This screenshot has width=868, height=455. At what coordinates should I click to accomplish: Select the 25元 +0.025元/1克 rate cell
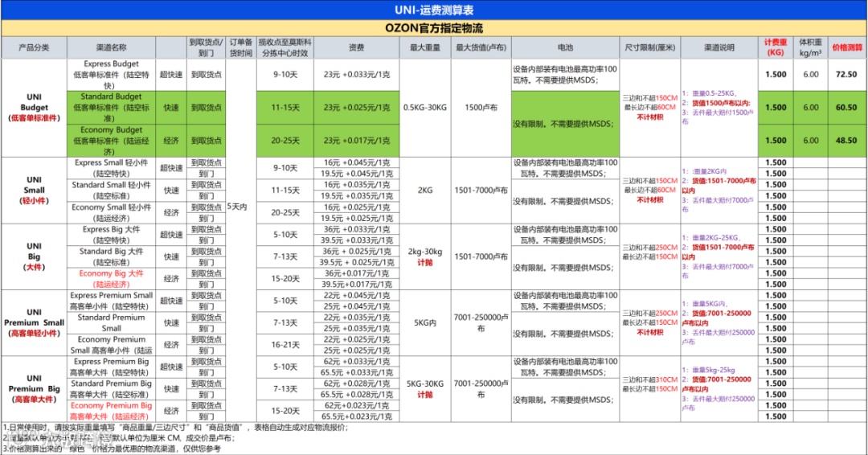(357, 350)
